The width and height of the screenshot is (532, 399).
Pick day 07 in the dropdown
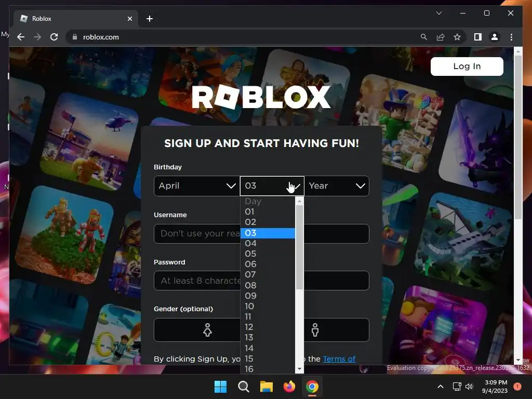point(268,275)
